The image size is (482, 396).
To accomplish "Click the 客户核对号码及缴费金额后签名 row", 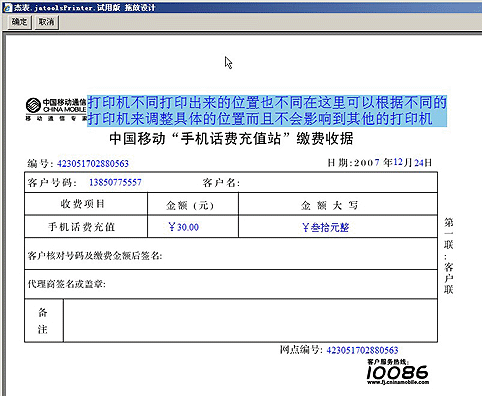I will click(x=231, y=254).
